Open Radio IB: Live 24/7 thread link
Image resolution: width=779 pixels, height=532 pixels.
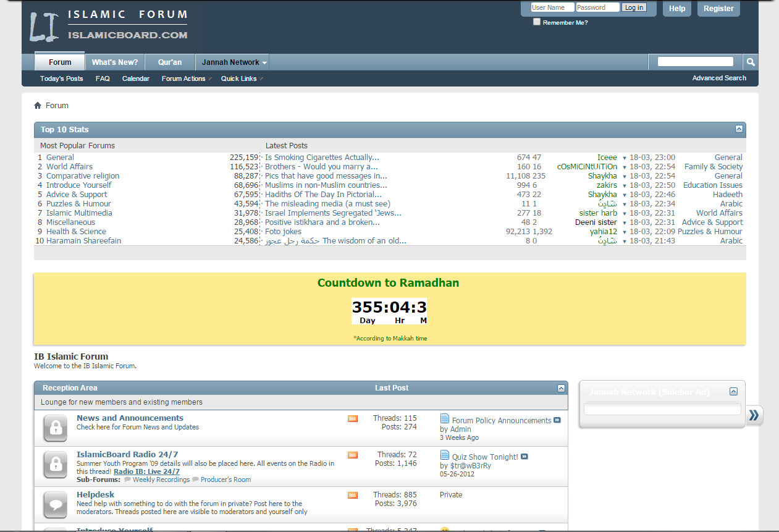(x=146, y=471)
